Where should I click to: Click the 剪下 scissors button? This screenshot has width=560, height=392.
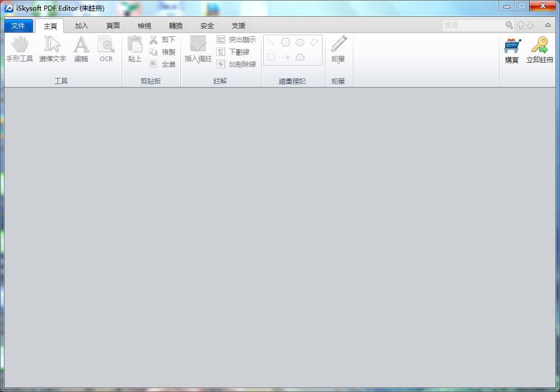[162, 40]
